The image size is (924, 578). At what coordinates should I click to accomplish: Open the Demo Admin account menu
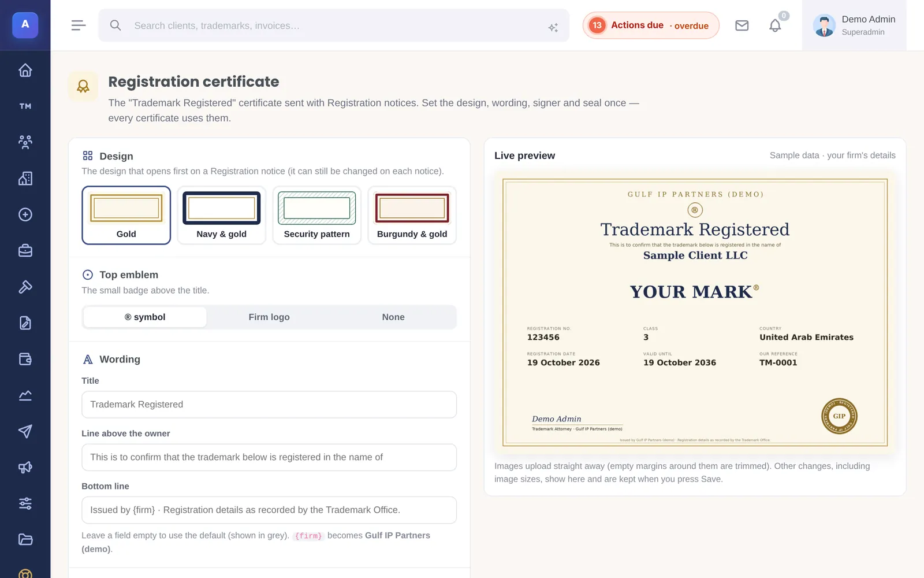click(854, 25)
